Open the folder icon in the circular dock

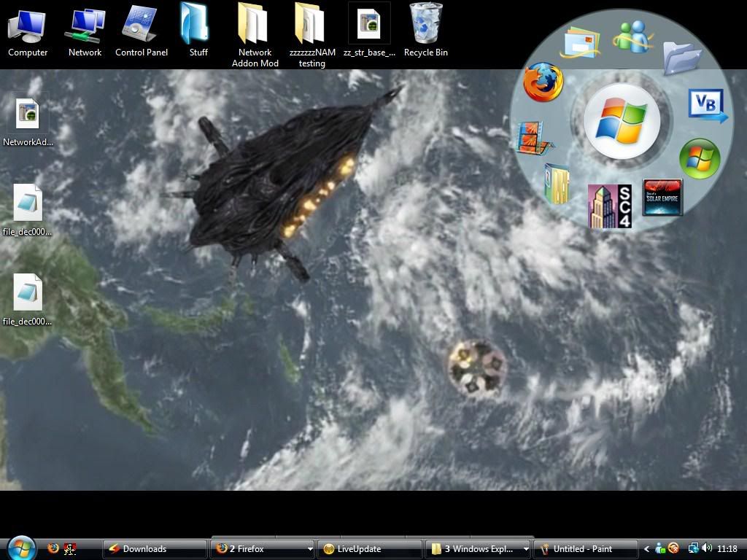[682, 57]
